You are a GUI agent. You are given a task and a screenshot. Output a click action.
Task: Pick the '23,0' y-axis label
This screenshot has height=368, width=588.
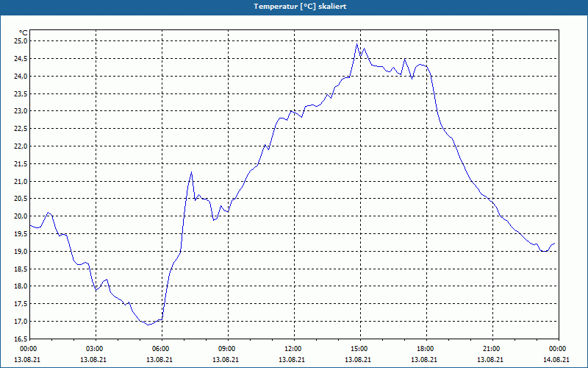21,111
